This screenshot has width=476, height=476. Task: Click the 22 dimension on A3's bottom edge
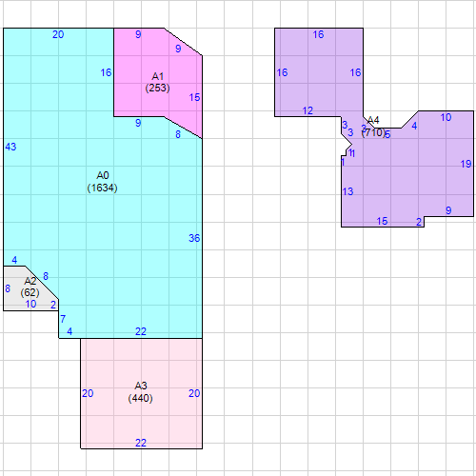[x=141, y=443]
